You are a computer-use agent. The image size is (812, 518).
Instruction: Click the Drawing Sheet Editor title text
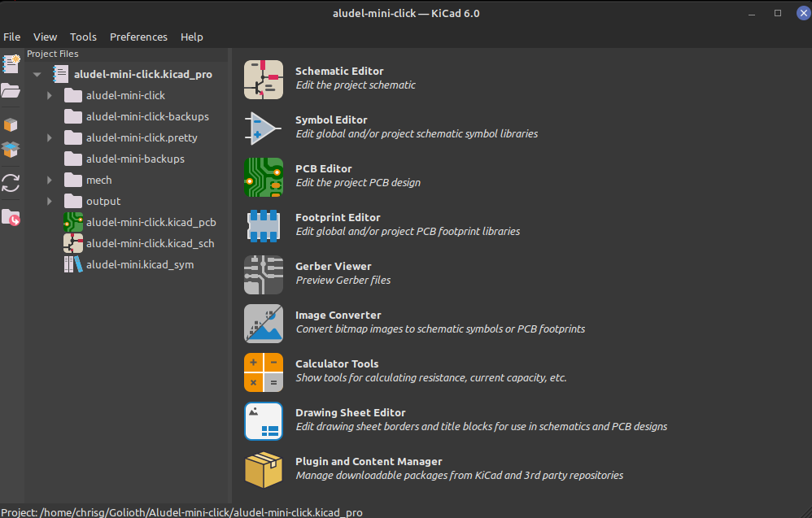350,412
